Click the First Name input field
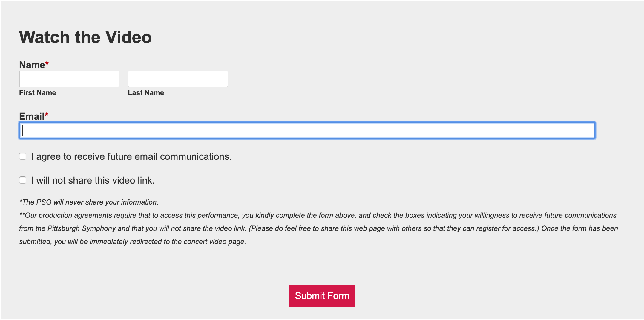 point(69,79)
